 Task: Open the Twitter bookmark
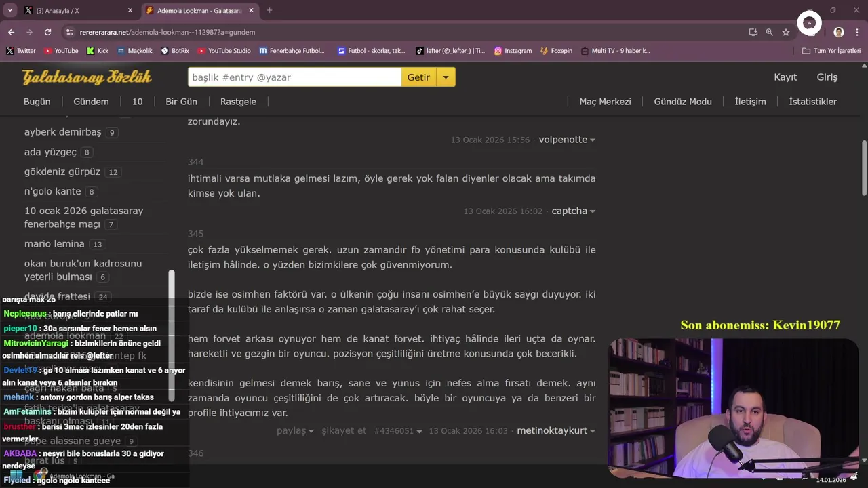pyautogui.click(x=21, y=51)
